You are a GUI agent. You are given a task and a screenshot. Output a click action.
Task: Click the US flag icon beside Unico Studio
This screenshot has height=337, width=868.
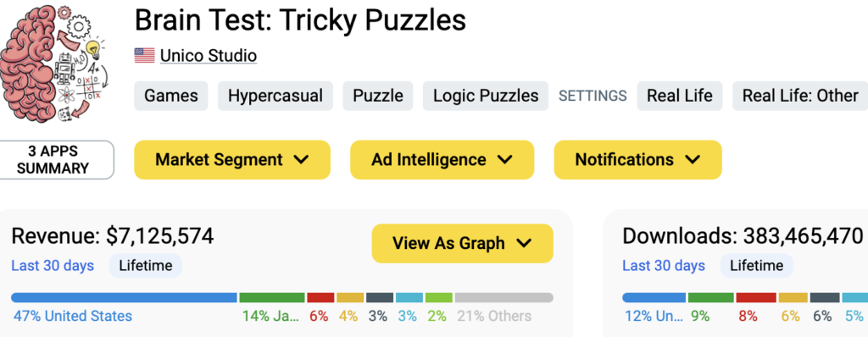144,55
